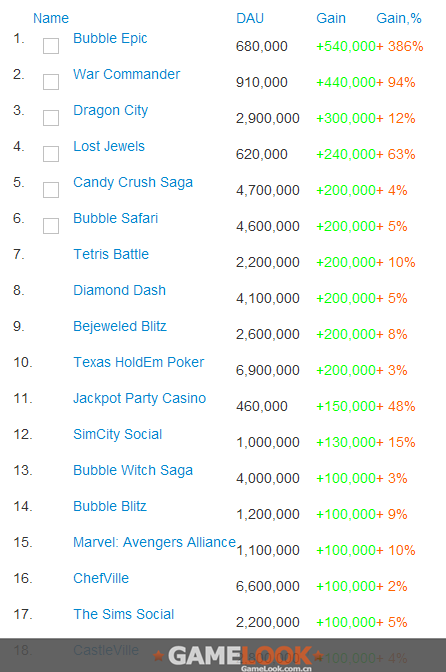The image size is (446, 672).
Task: Sort the table by DAU column header
Action: coord(250,18)
